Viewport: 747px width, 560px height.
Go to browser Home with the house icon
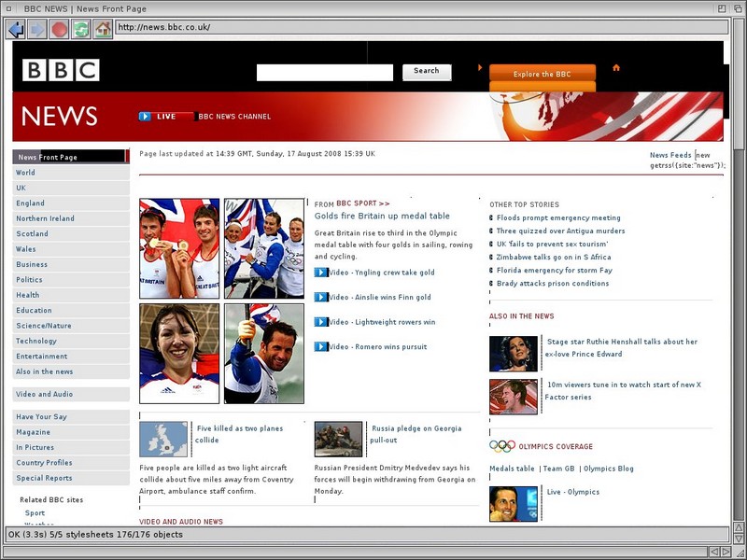(x=103, y=29)
